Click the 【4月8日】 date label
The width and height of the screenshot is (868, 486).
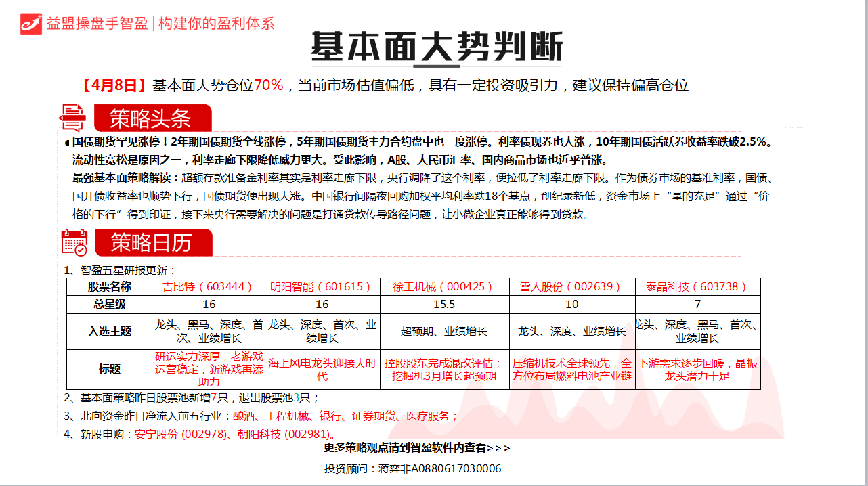pos(114,85)
